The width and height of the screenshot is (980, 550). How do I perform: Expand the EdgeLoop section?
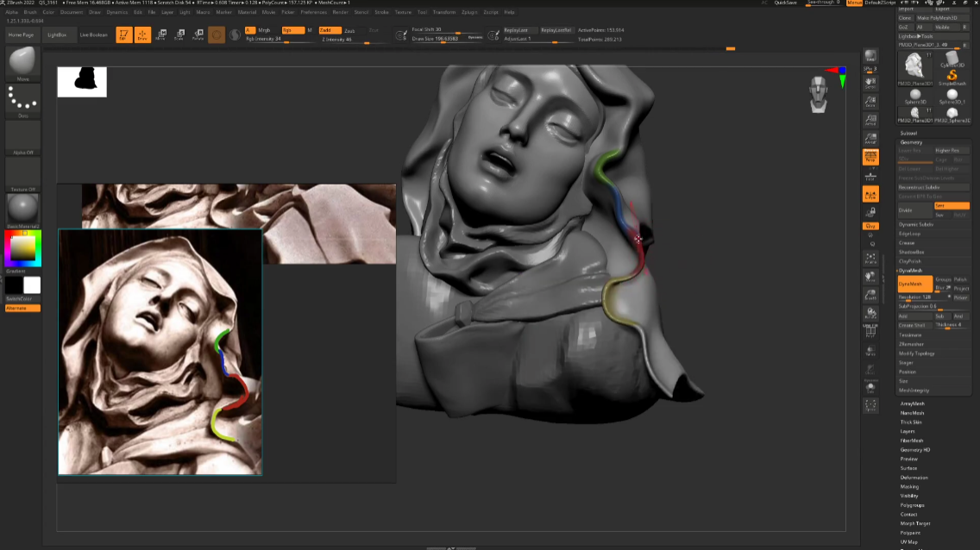909,234
